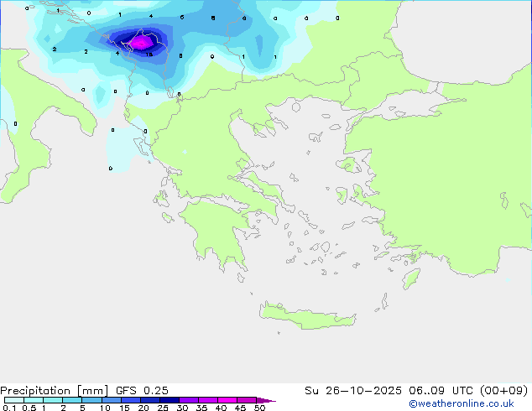Click the 40–45 mm magenta swatch
Screen dimensions: 532x411
click(227, 400)
